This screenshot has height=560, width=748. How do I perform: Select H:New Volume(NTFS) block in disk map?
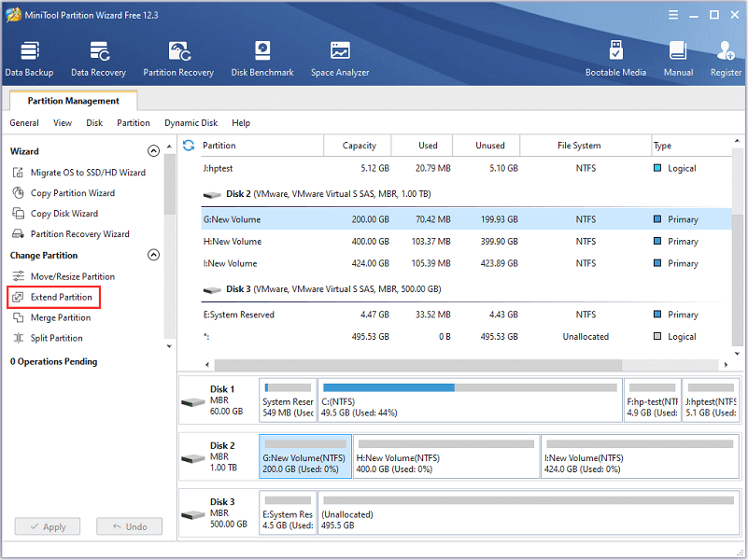coord(446,456)
